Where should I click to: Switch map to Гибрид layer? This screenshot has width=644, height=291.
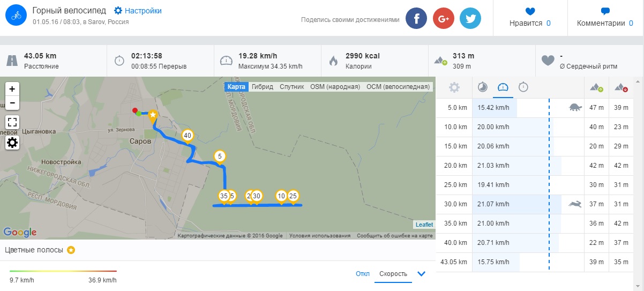tap(263, 86)
